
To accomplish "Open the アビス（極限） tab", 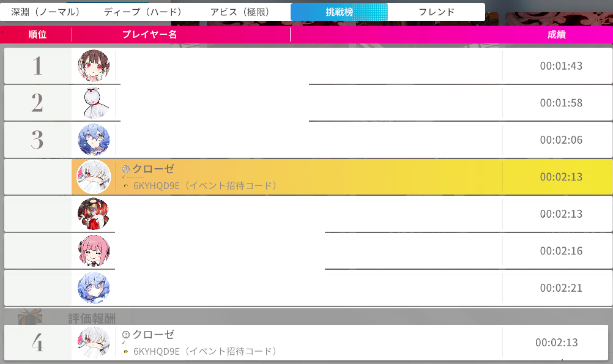I will [x=240, y=12].
